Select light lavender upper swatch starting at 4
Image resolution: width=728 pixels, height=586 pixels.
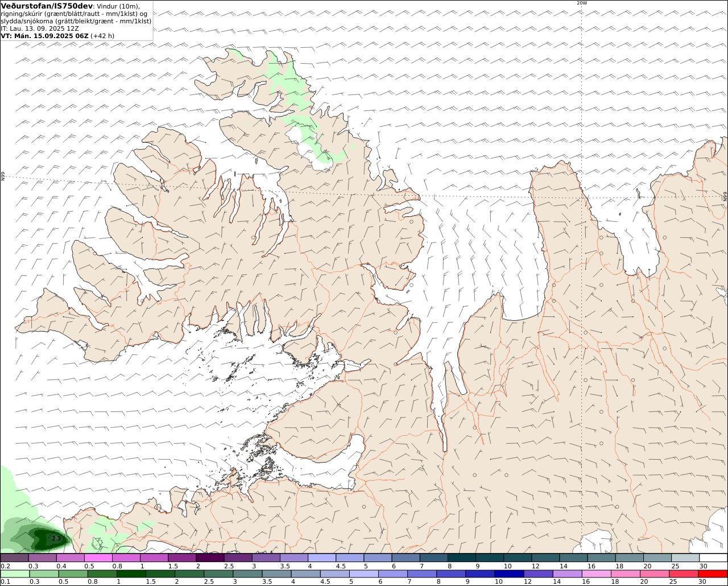(x=322, y=558)
